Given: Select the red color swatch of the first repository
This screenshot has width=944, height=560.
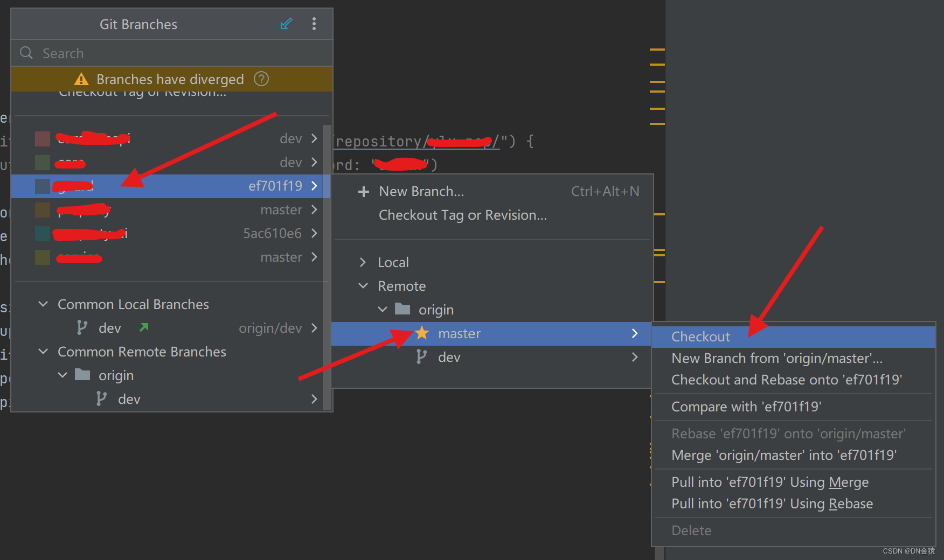Looking at the screenshot, I should pos(43,138).
